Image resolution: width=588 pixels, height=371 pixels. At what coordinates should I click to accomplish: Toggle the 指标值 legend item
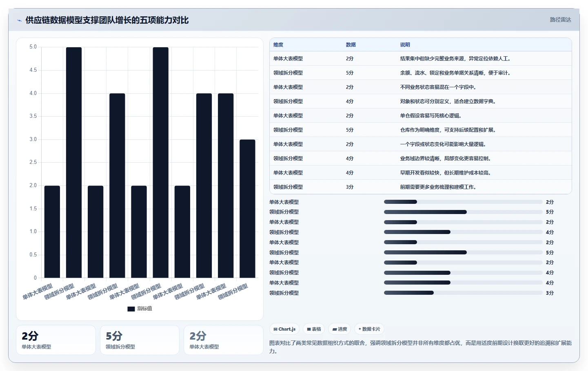140,309
